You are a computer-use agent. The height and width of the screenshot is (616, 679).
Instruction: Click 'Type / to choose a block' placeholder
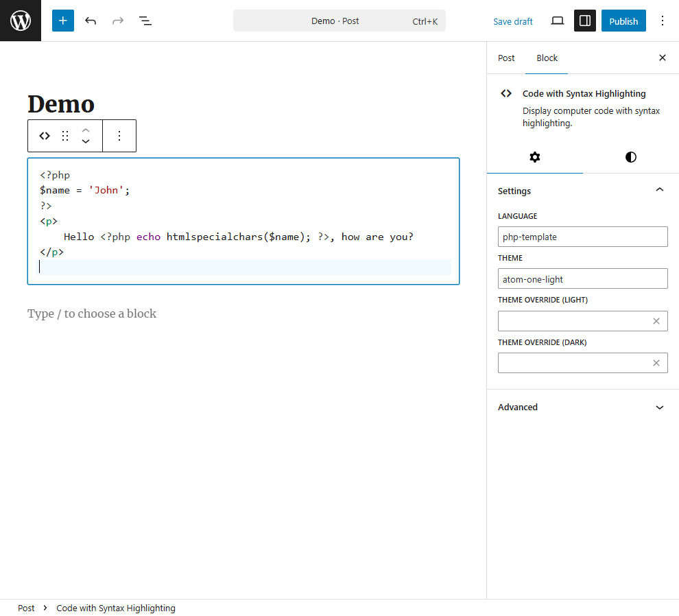click(92, 313)
